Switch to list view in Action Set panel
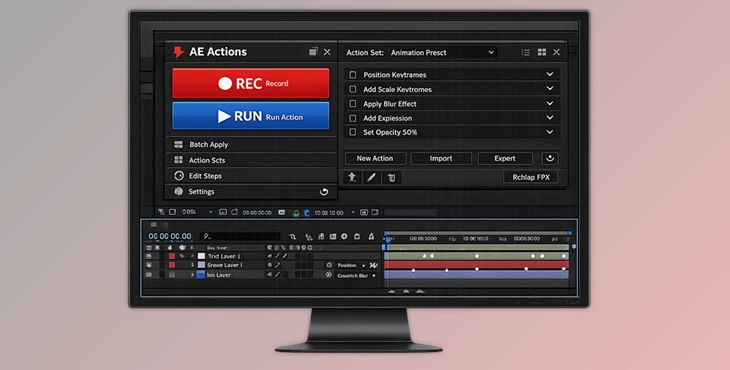The image size is (730, 370). [526, 53]
